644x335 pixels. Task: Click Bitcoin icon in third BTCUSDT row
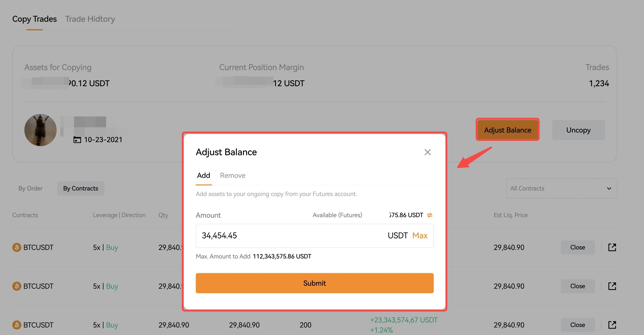pos(17,325)
